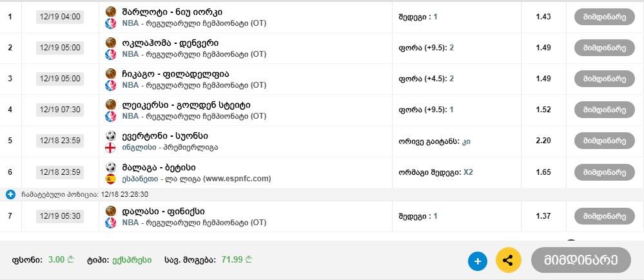
Task: Click basketball icon for შარლოტი - ნიუ იორკი
Action: (111, 12)
